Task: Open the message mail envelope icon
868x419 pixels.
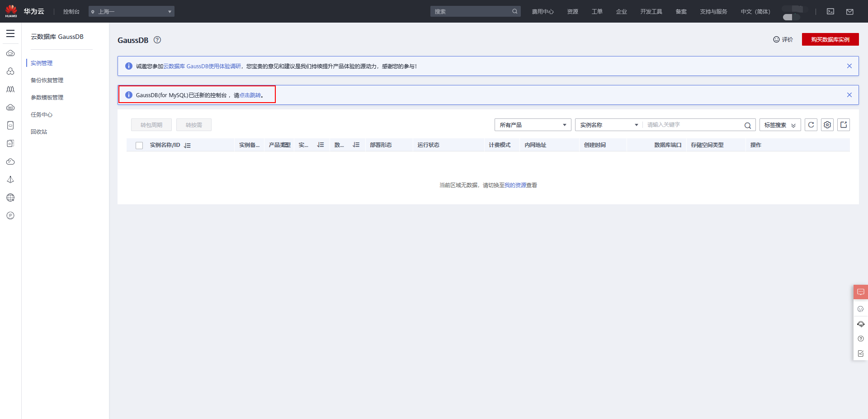Action: 850,11
